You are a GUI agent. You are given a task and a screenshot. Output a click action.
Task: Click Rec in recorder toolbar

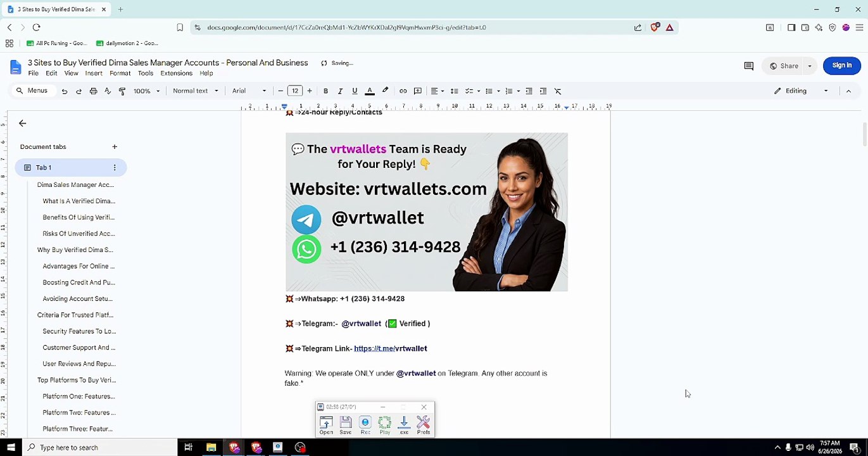[x=365, y=425]
